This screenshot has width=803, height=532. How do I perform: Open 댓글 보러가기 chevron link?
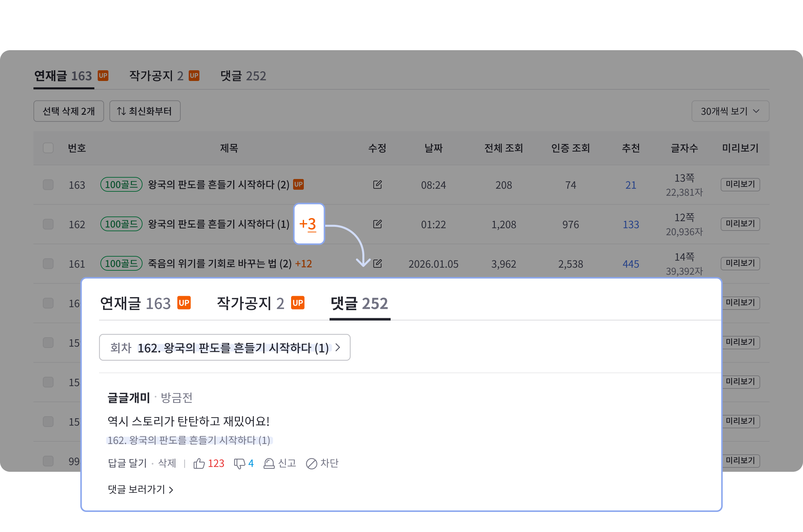click(x=141, y=489)
